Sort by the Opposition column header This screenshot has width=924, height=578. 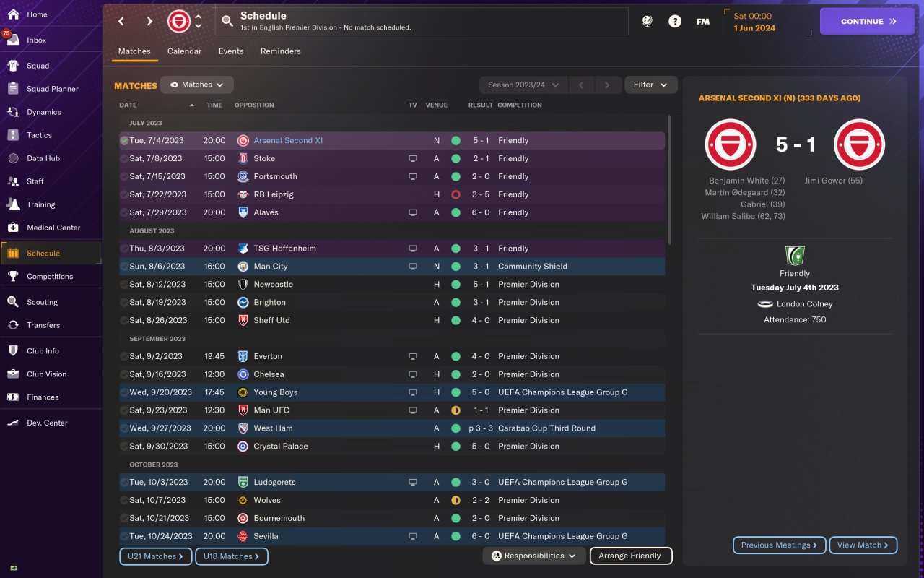(254, 105)
